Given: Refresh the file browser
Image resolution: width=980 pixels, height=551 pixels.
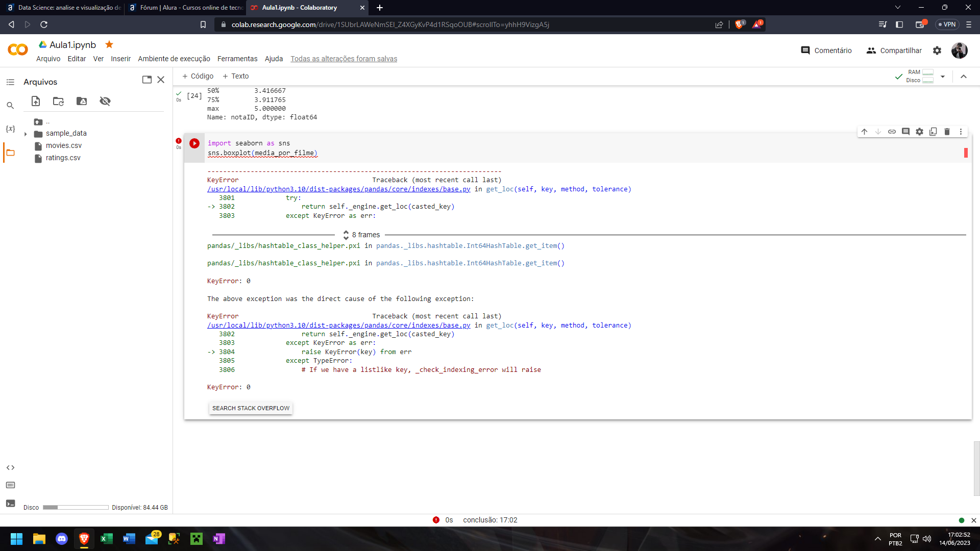Looking at the screenshot, I should tap(59, 101).
